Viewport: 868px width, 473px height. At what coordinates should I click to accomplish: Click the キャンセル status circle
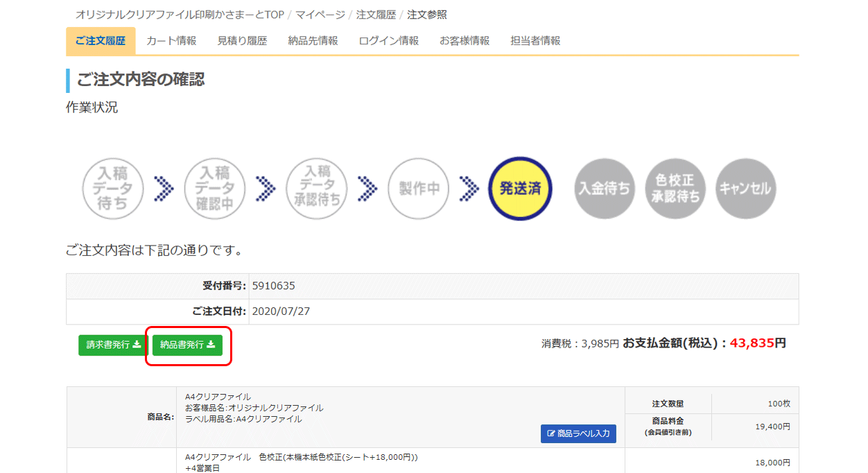746,189
